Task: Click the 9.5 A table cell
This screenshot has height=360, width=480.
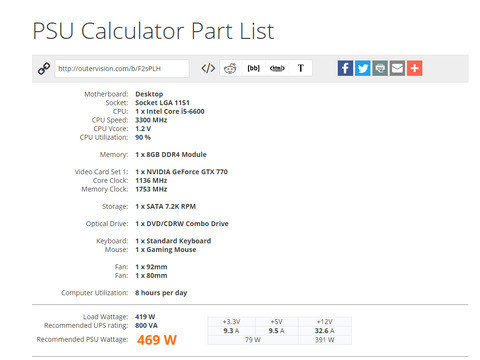Action: 277,331
